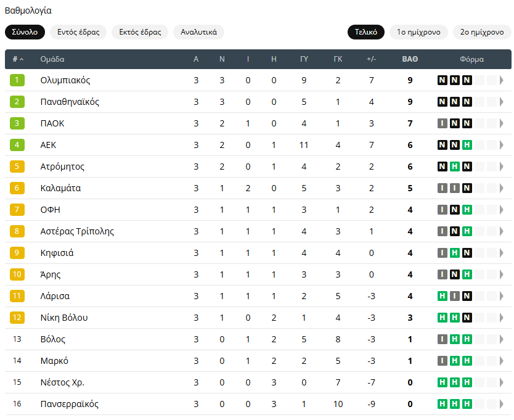Expand form arrow in Άρης row
This screenshot has height=420, width=514.
coord(502,274)
